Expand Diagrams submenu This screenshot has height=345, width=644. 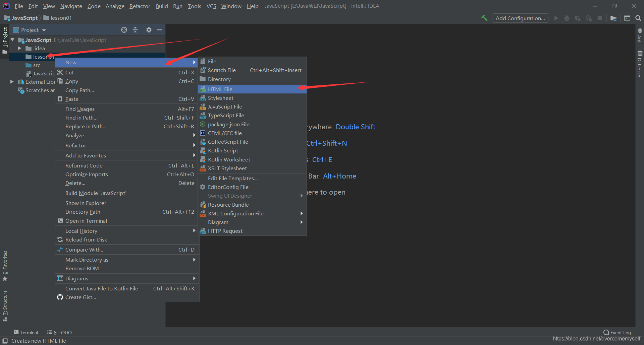click(127, 278)
